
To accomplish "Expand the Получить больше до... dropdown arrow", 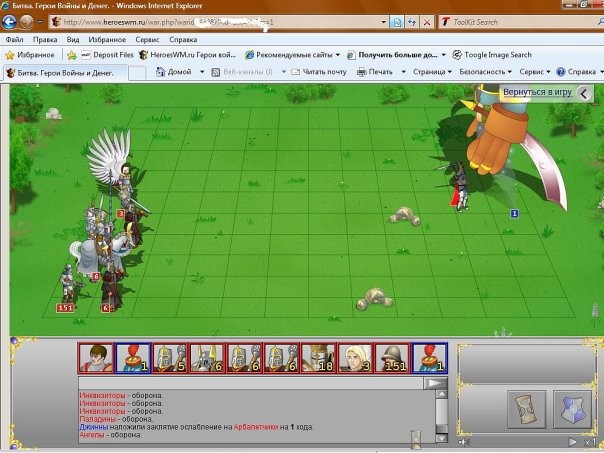I will [x=443, y=55].
